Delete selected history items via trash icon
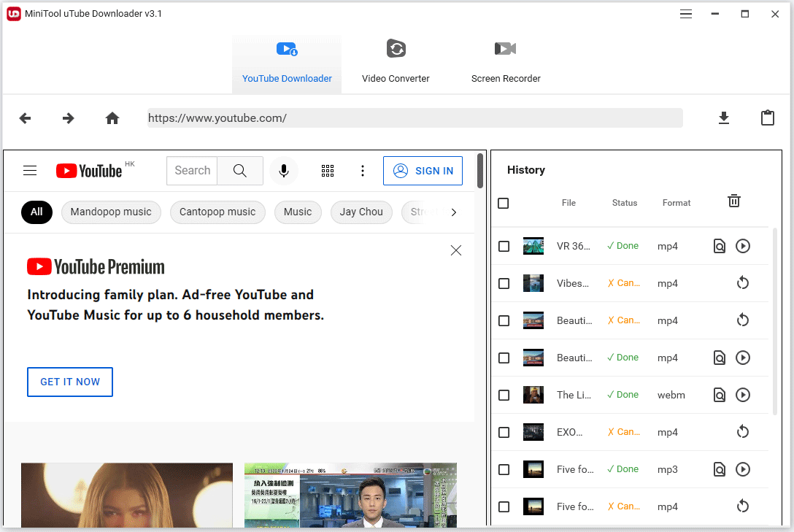Screen dimensions: 794x532 pyautogui.click(x=734, y=201)
